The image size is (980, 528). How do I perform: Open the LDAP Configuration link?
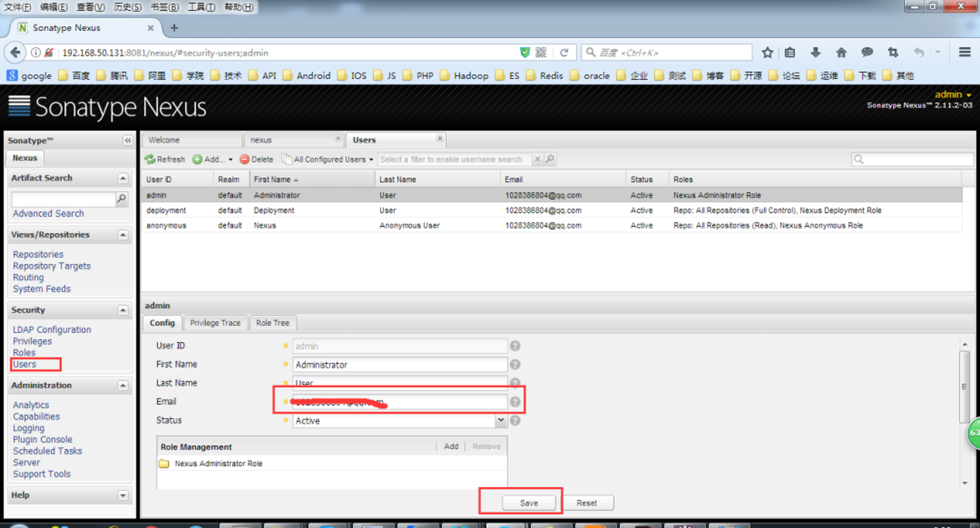tap(52, 330)
